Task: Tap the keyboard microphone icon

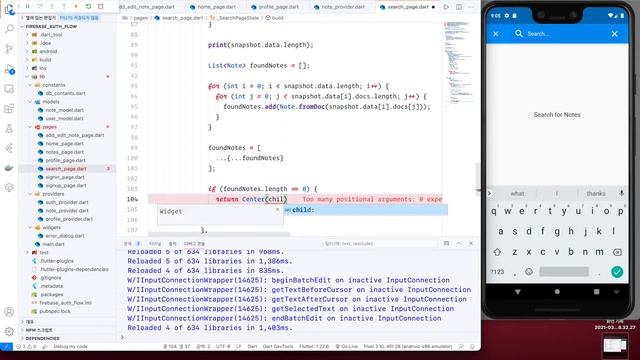Action: point(622,193)
